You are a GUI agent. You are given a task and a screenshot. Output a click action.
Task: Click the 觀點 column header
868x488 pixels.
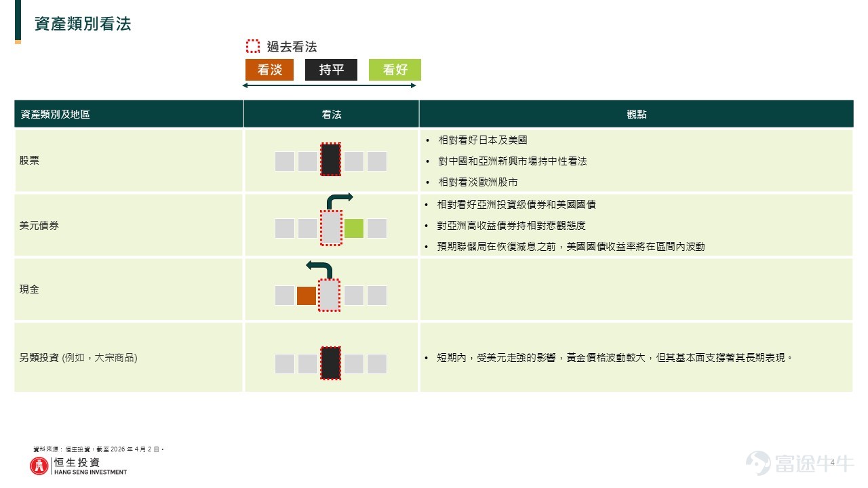[637, 115]
